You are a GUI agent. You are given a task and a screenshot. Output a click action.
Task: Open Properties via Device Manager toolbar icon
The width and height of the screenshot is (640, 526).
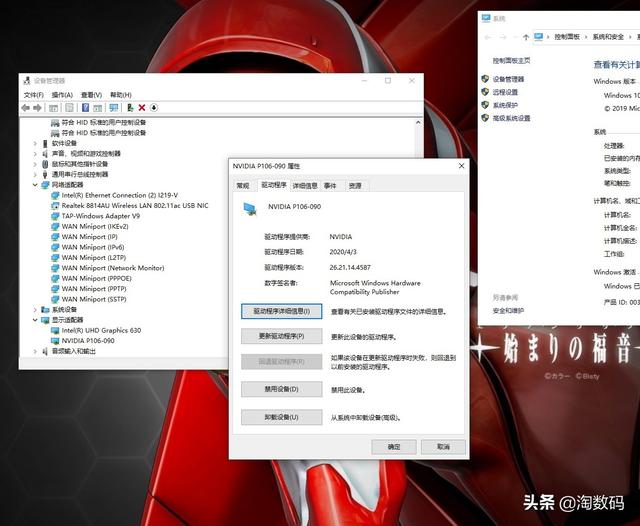[x=69, y=108]
